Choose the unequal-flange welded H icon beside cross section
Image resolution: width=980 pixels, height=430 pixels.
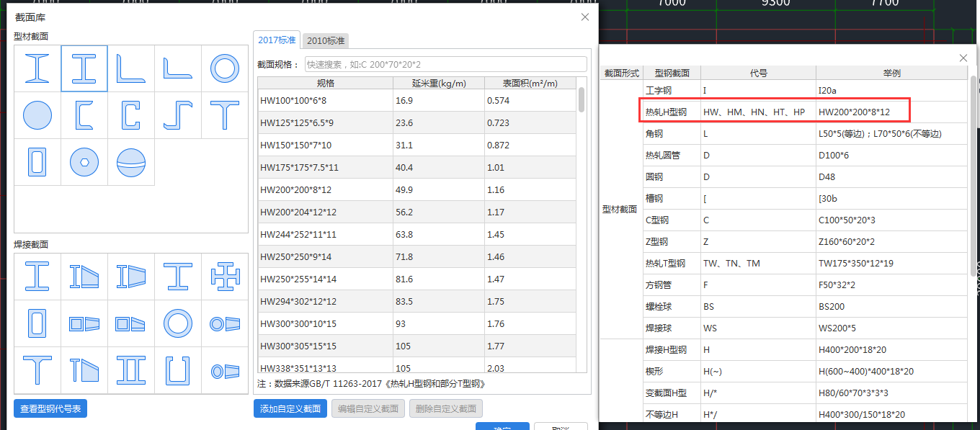[178, 277]
